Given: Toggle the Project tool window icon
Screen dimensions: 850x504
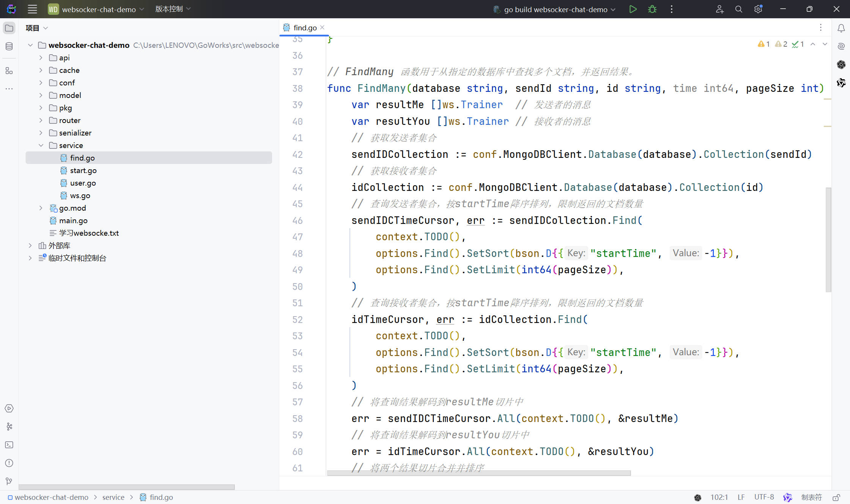Looking at the screenshot, I should 9,28.
